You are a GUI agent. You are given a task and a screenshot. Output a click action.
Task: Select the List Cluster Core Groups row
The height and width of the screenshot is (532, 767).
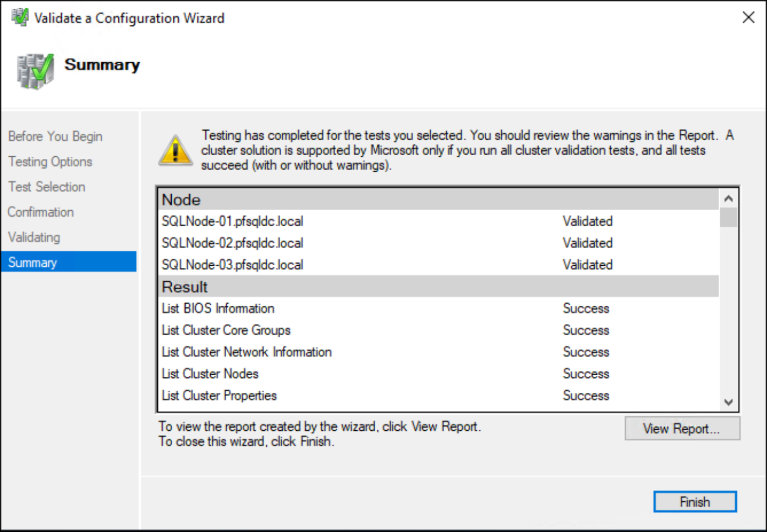[439, 330]
